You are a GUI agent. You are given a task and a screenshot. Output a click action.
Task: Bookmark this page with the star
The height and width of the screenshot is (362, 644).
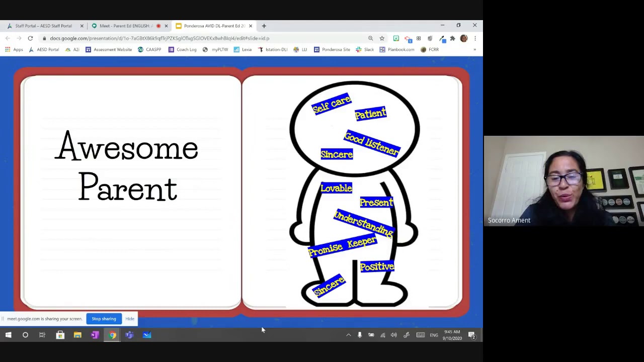[x=382, y=38]
